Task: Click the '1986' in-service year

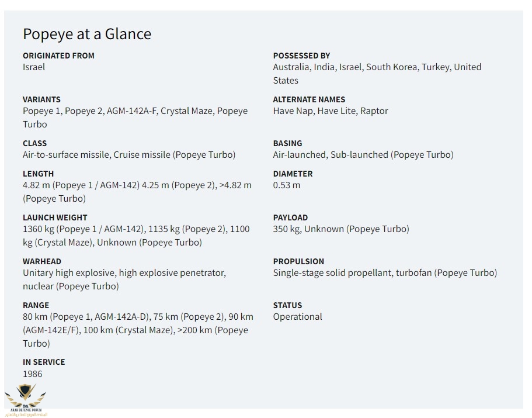Action: [x=32, y=374]
